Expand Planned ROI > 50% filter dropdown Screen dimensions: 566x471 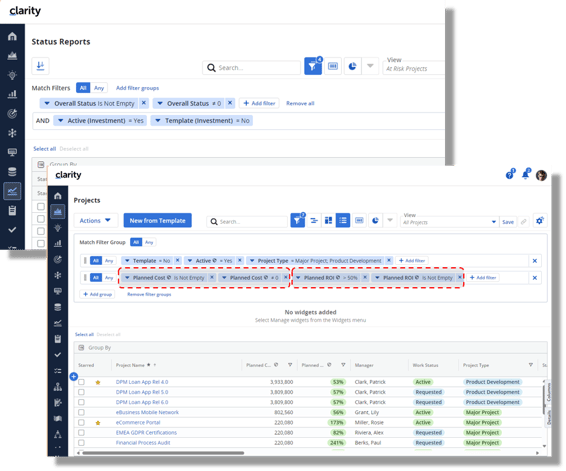(298, 278)
